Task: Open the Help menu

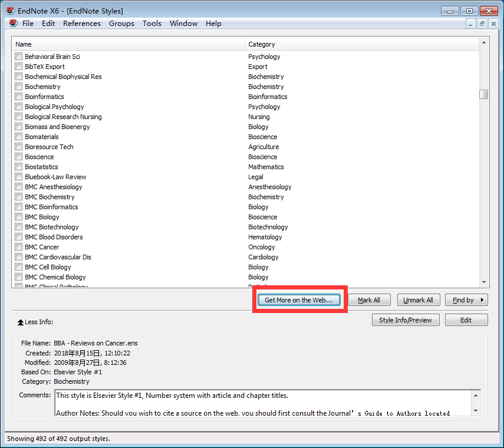Action: (213, 24)
